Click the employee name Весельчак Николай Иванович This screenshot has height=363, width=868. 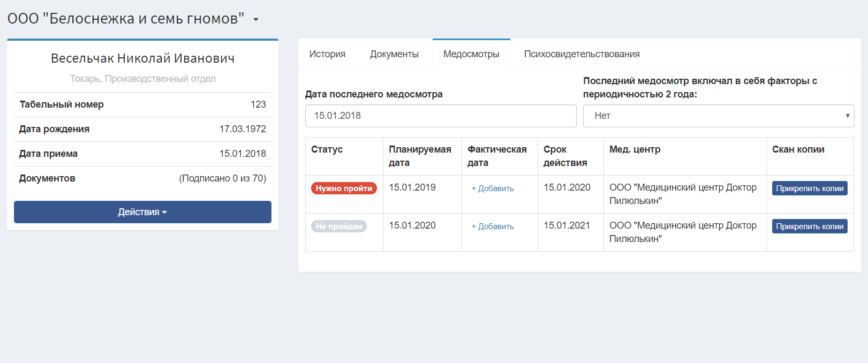point(142,58)
